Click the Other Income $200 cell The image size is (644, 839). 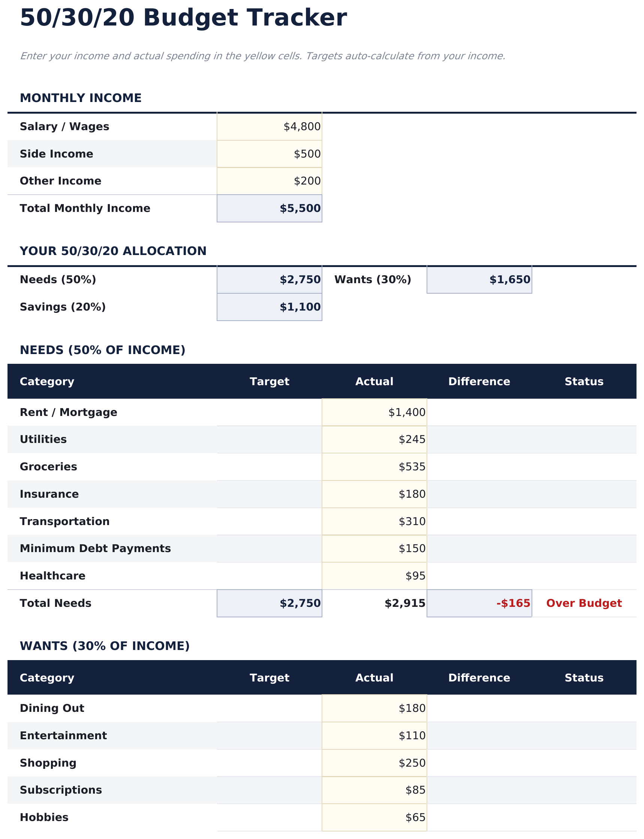[x=269, y=181]
